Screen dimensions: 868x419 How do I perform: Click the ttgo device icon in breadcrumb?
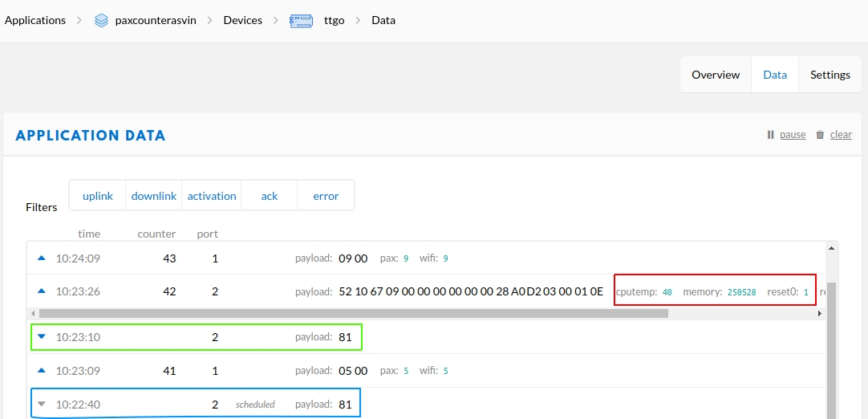point(301,21)
